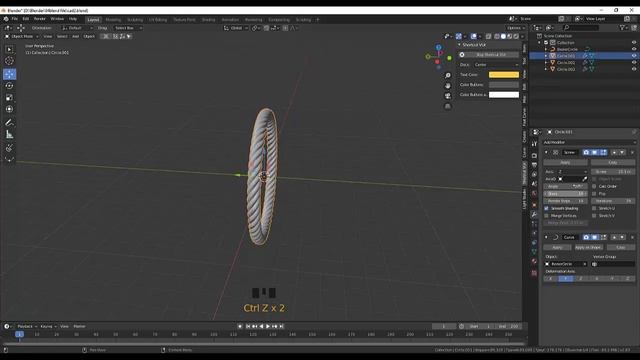Adjust the Screw Steps slider field
The image size is (640, 360).
[565, 193]
